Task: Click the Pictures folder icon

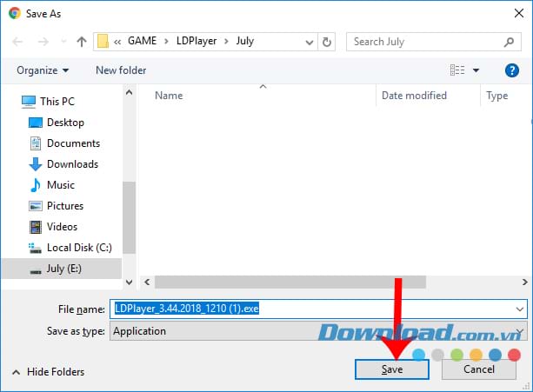Action: (36, 206)
